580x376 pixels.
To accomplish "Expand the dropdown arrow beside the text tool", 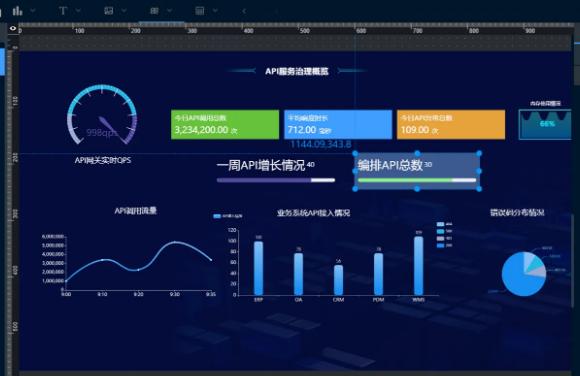I will point(78,11).
